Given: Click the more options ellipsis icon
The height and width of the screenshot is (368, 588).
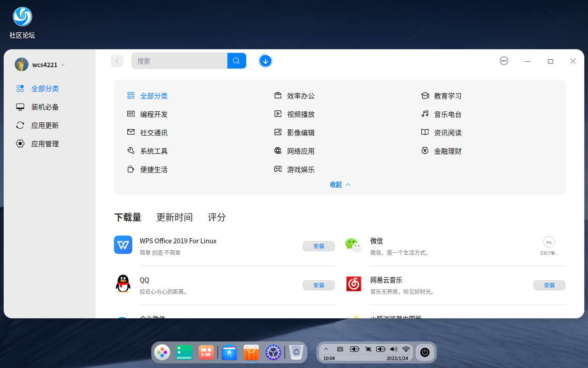Looking at the screenshot, I should [x=504, y=60].
